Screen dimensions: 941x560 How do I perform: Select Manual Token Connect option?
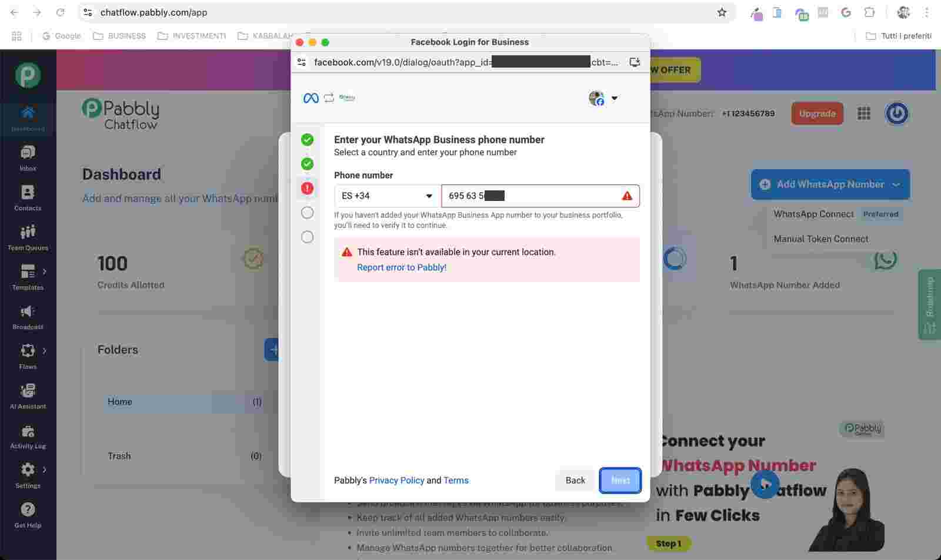click(820, 239)
